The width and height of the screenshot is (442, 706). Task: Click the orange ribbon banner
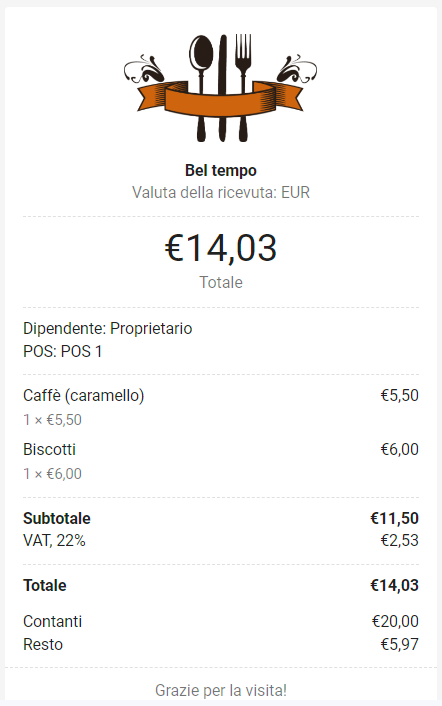[221, 98]
